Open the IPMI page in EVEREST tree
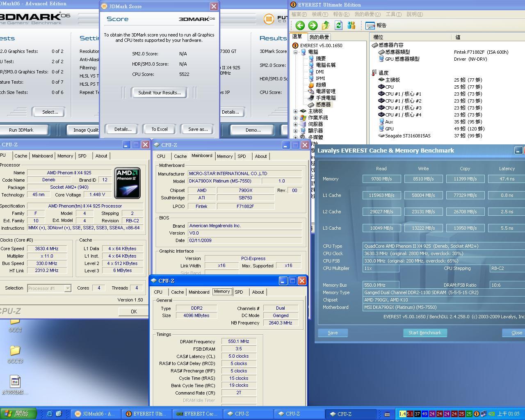This screenshot has width=525, height=420. click(x=320, y=78)
